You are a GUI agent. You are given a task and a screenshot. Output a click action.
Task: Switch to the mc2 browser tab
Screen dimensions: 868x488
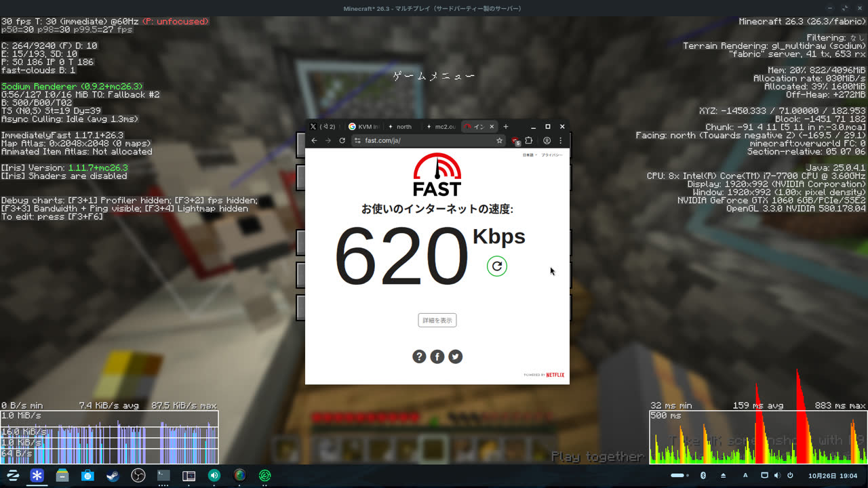tap(441, 127)
